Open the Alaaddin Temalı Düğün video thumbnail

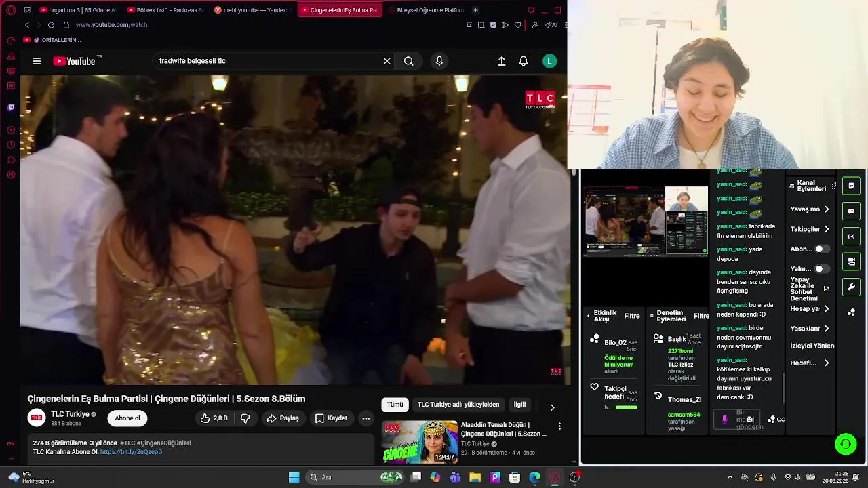[x=420, y=442]
